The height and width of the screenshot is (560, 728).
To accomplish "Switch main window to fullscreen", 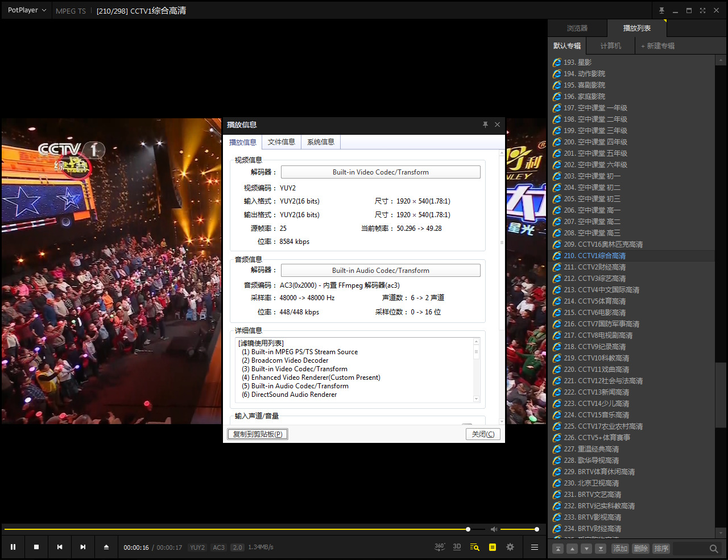I will click(x=702, y=10).
